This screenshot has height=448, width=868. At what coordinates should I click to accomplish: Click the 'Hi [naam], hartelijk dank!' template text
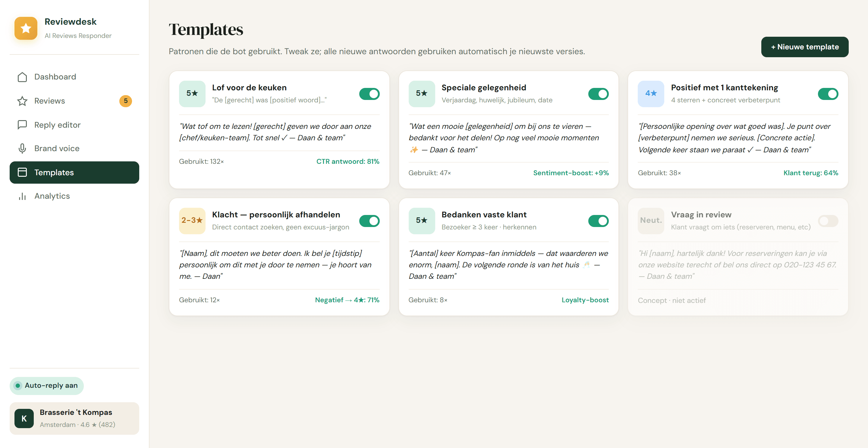pyautogui.click(x=738, y=265)
